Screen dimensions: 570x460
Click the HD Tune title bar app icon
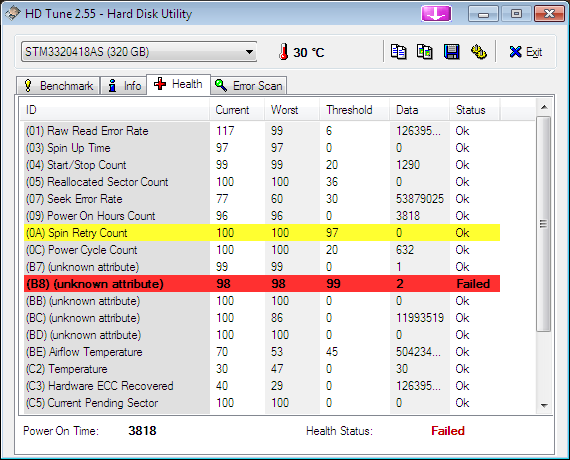click(x=12, y=13)
